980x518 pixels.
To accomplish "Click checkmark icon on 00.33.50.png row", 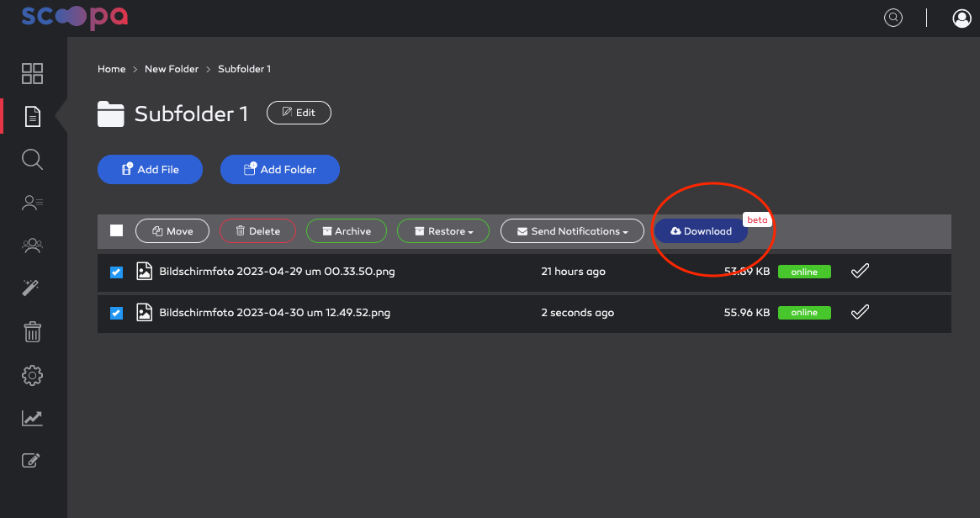I will [860, 271].
